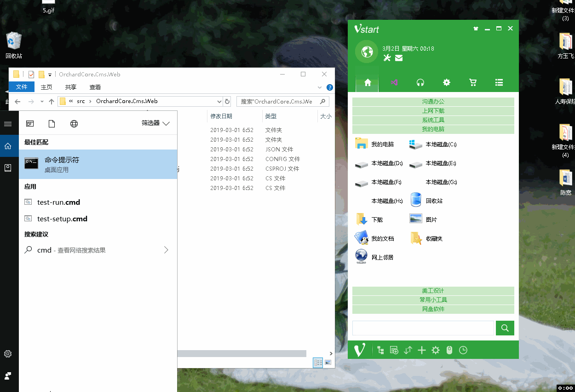Image resolution: width=575 pixels, height=392 pixels.
Task: Switch to the 查看 tab in File Explorer
Action: 95,86
